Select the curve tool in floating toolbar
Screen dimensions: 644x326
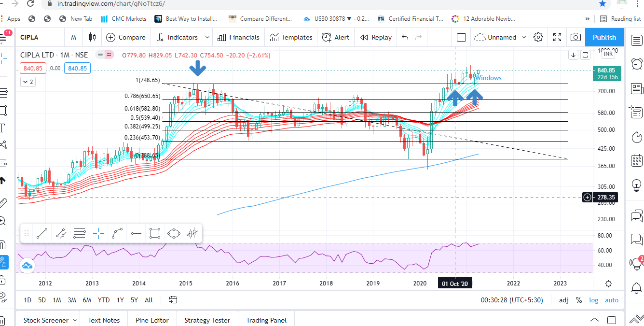tap(117, 234)
